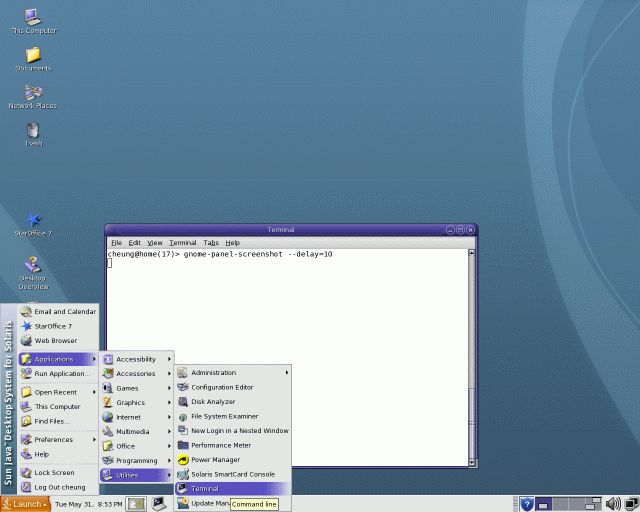Open the Terminal window Edit menu
This screenshot has width=640, height=512.
[135, 243]
